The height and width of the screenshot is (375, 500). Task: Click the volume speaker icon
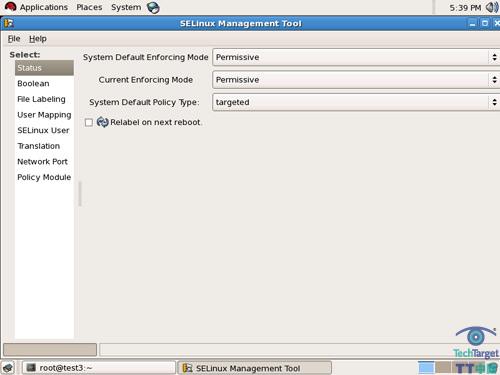tap(492, 7)
